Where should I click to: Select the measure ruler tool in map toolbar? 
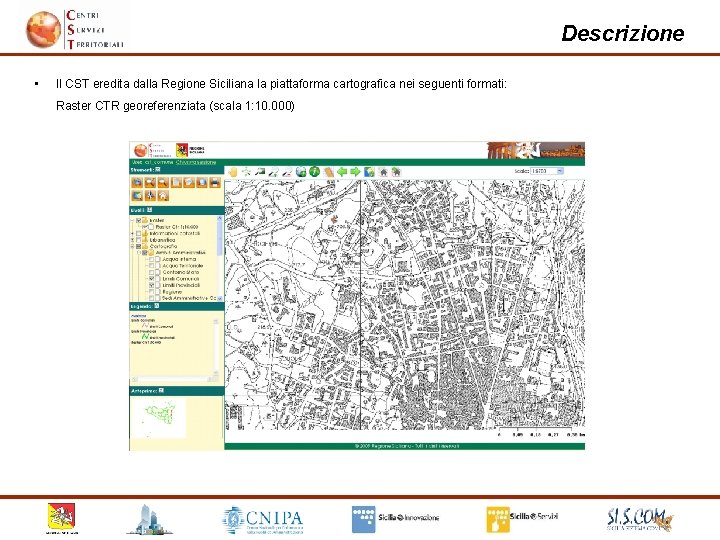[329, 172]
